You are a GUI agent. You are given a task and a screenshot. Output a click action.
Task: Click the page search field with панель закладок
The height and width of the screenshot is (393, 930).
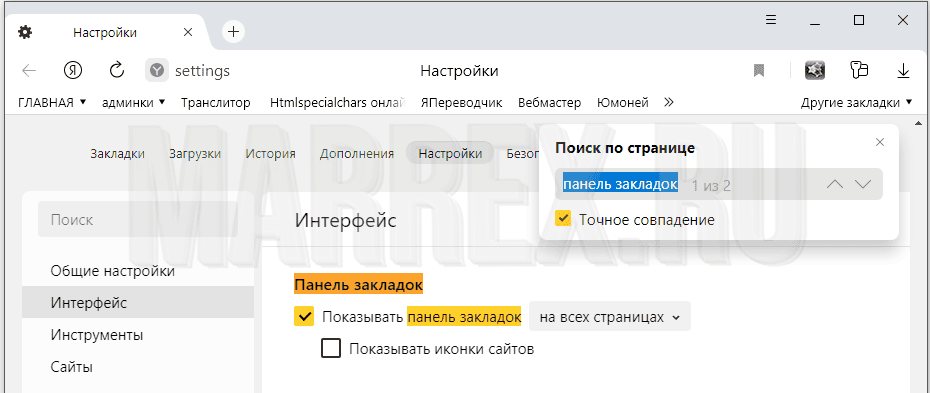point(719,184)
